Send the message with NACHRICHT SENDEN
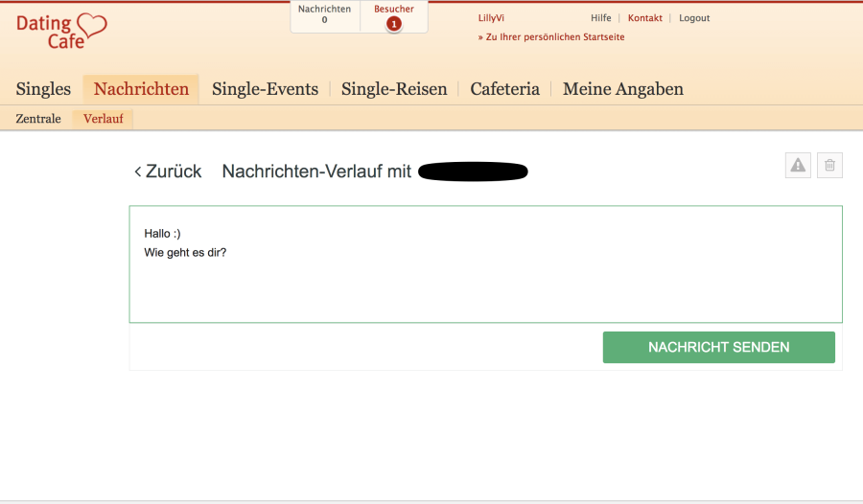863x504 pixels. coord(719,347)
